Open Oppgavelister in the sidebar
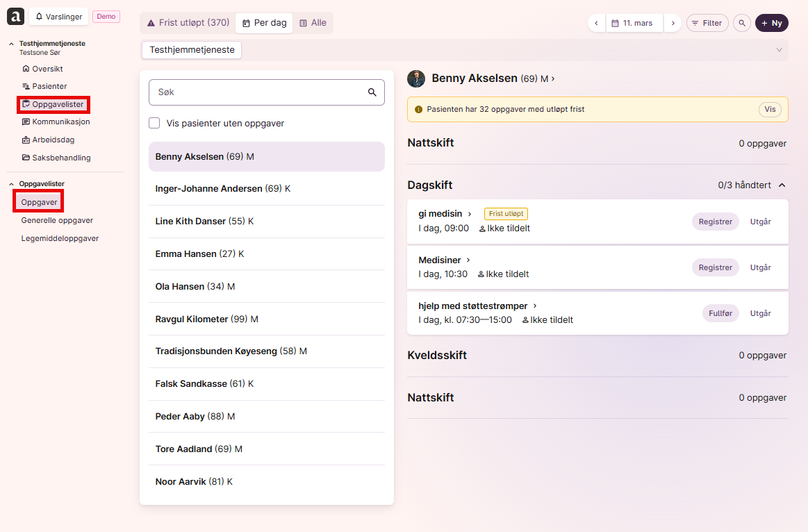This screenshot has height=532, width=808. (x=53, y=104)
